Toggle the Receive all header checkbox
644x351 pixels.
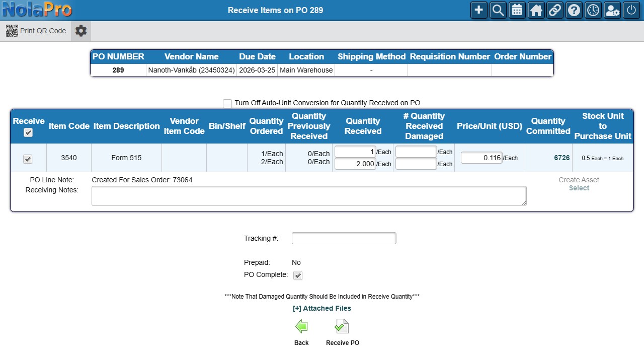coord(28,132)
